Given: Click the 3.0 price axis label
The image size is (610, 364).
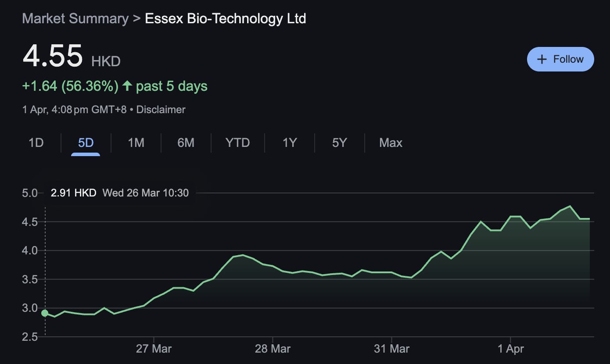Looking at the screenshot, I should pyautogui.click(x=30, y=308).
